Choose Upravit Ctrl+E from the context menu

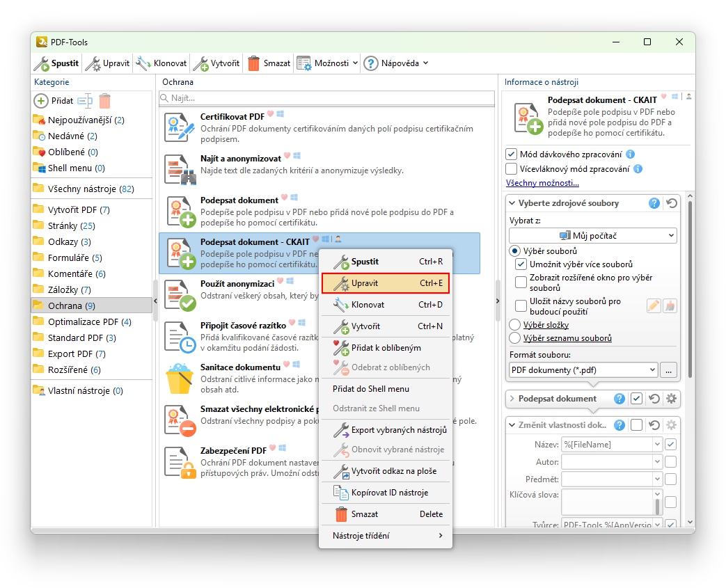point(386,283)
